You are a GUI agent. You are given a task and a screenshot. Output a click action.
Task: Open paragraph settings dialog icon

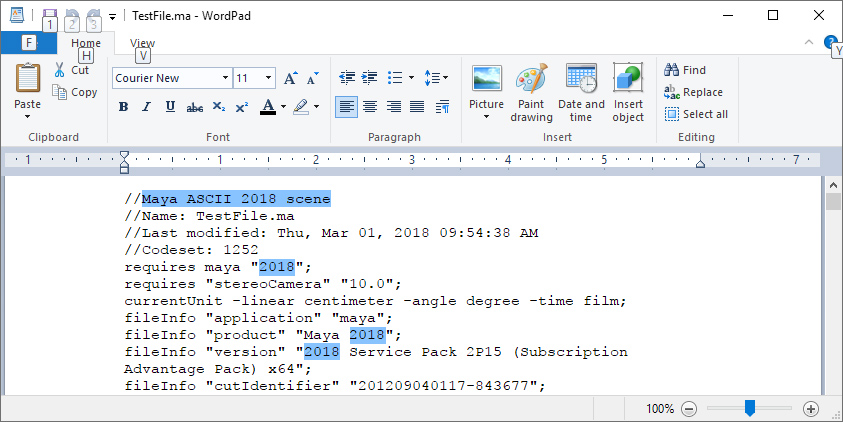coord(442,106)
